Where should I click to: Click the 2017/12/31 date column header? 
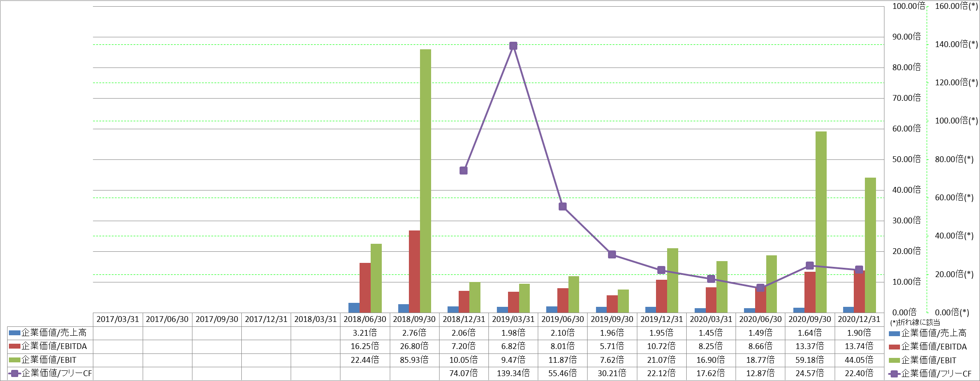pos(266,319)
